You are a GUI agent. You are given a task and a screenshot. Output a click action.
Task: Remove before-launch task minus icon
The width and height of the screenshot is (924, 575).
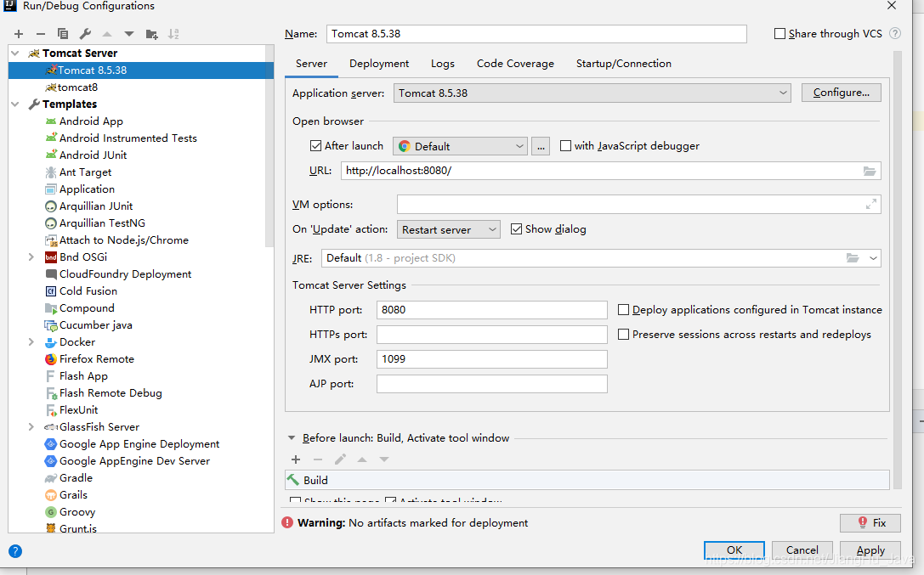pos(318,459)
